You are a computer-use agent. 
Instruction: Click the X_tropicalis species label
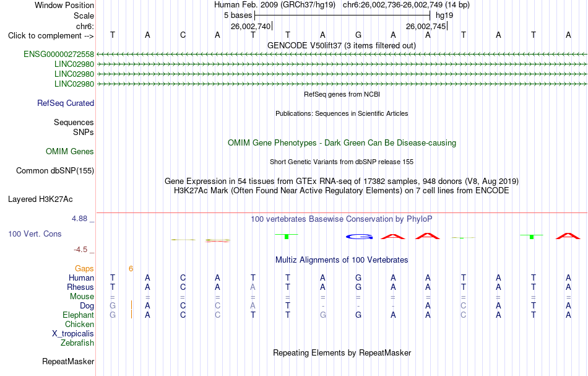pos(73,334)
